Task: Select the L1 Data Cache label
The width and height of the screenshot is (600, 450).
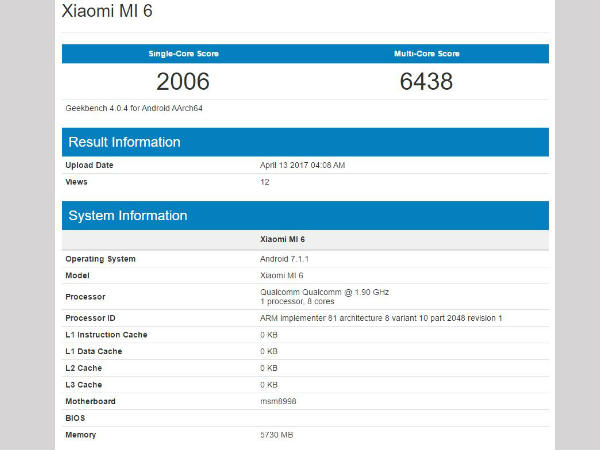Action: tap(94, 351)
